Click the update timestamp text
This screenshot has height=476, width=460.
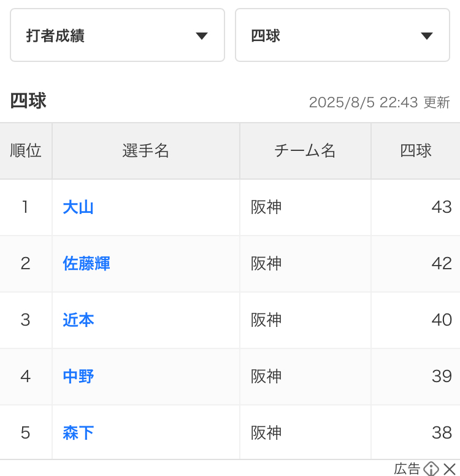(x=379, y=102)
